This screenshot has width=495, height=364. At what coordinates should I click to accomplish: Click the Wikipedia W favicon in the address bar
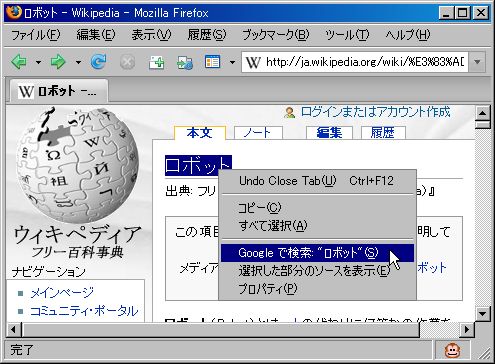[253, 62]
